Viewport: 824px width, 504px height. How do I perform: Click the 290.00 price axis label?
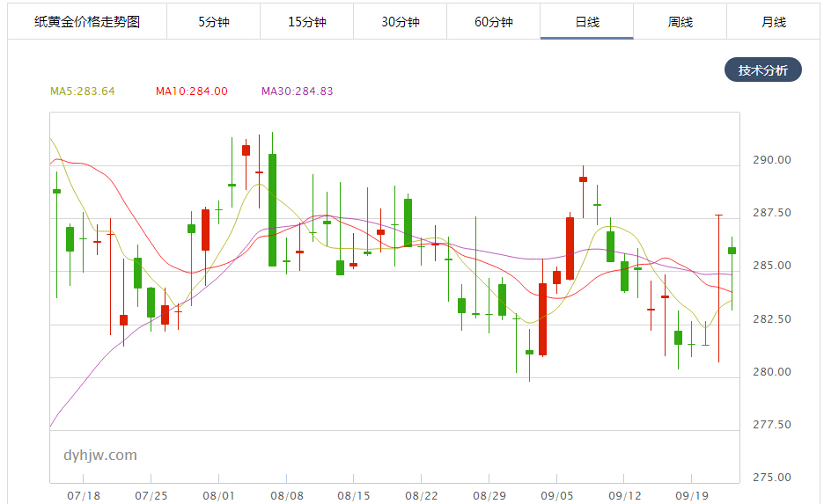(771, 160)
